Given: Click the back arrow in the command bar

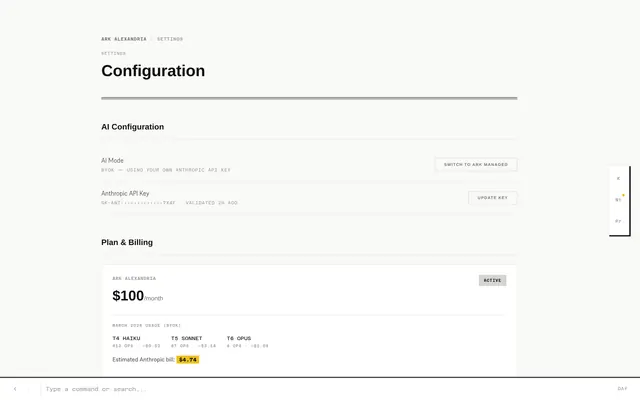Looking at the screenshot, I should tap(15, 389).
